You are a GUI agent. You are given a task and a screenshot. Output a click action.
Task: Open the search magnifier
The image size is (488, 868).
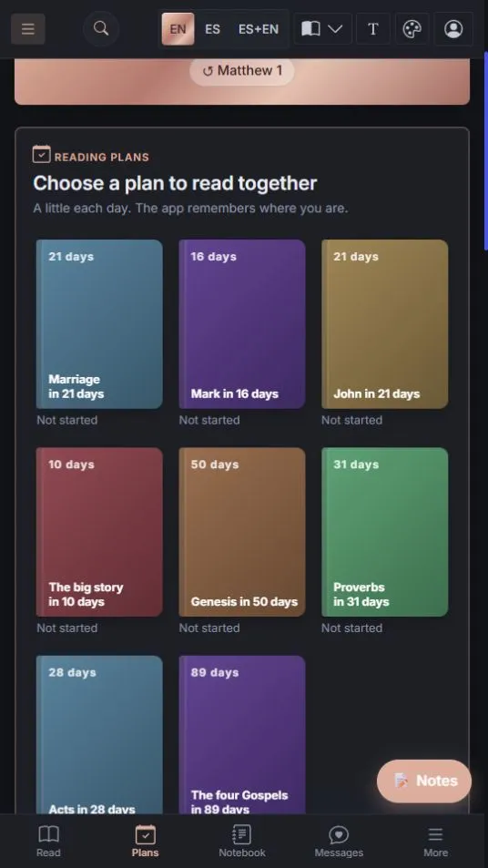(x=101, y=28)
